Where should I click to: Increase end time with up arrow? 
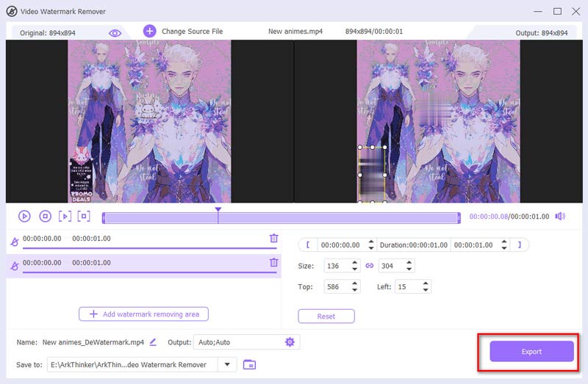pyautogui.click(x=504, y=242)
